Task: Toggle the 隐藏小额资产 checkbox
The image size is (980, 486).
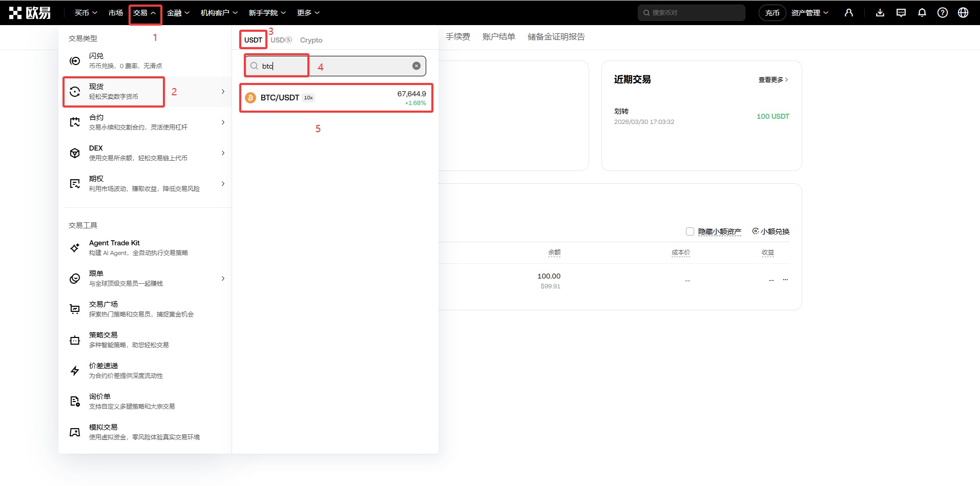Action: pos(690,231)
